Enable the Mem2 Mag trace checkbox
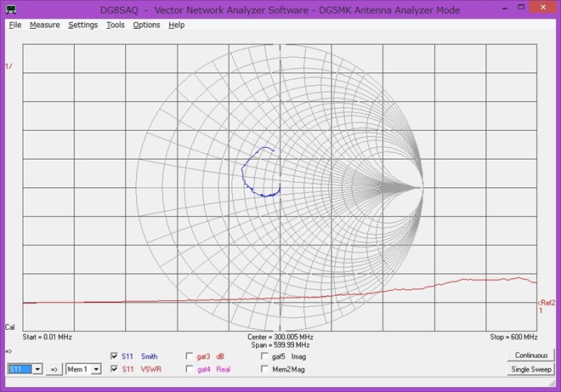 coord(264,369)
